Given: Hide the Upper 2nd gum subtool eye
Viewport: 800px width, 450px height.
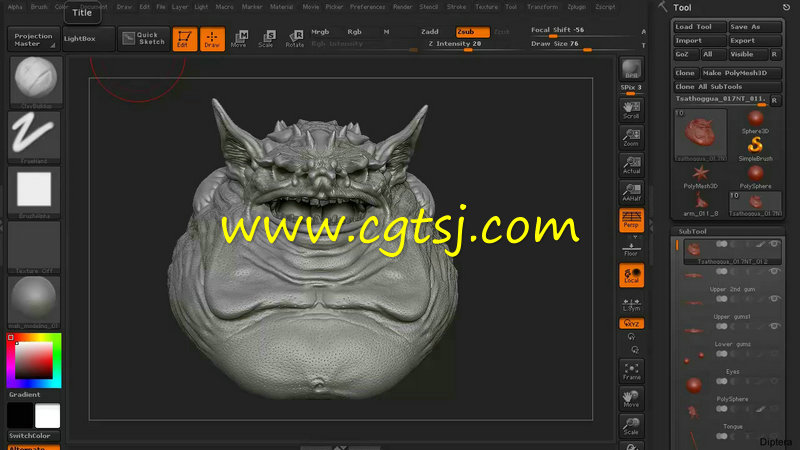Looking at the screenshot, I should pos(774,271).
